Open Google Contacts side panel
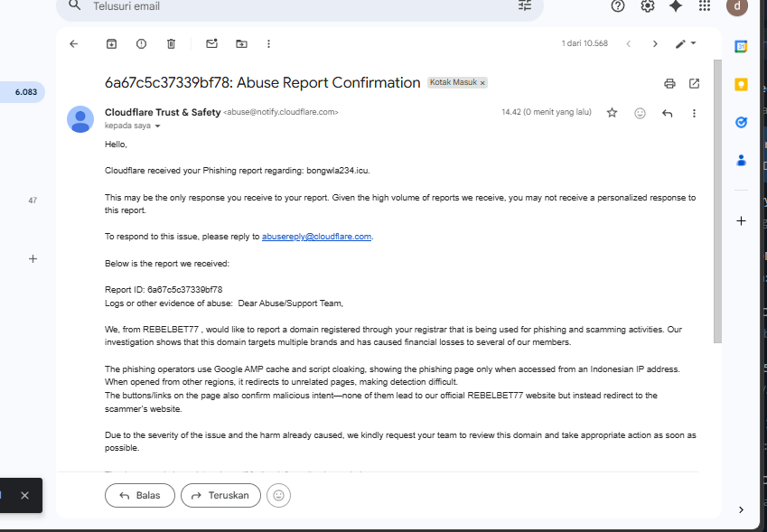Image resolution: width=767 pixels, height=532 pixels. pyautogui.click(x=741, y=161)
